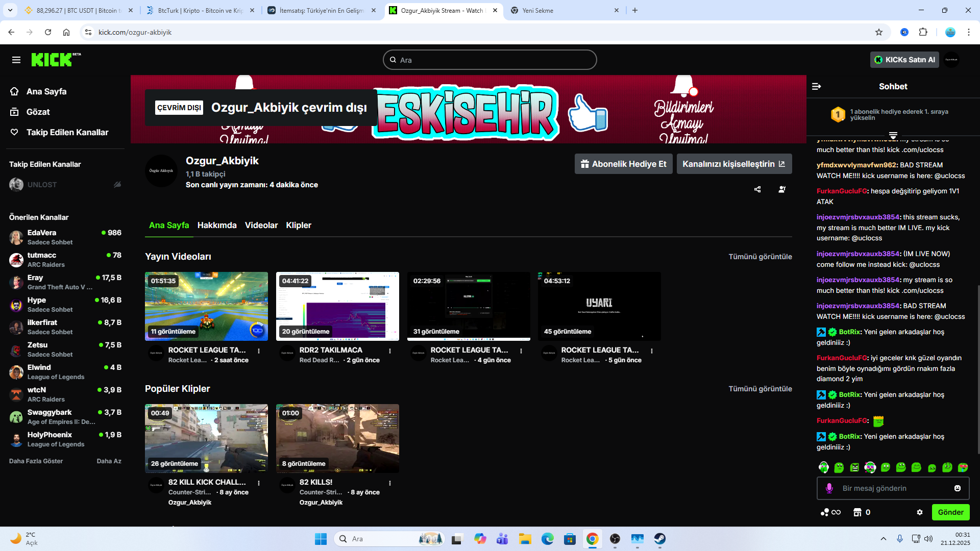
Task: Collapse the Sohbet chat panel
Action: (x=817, y=87)
